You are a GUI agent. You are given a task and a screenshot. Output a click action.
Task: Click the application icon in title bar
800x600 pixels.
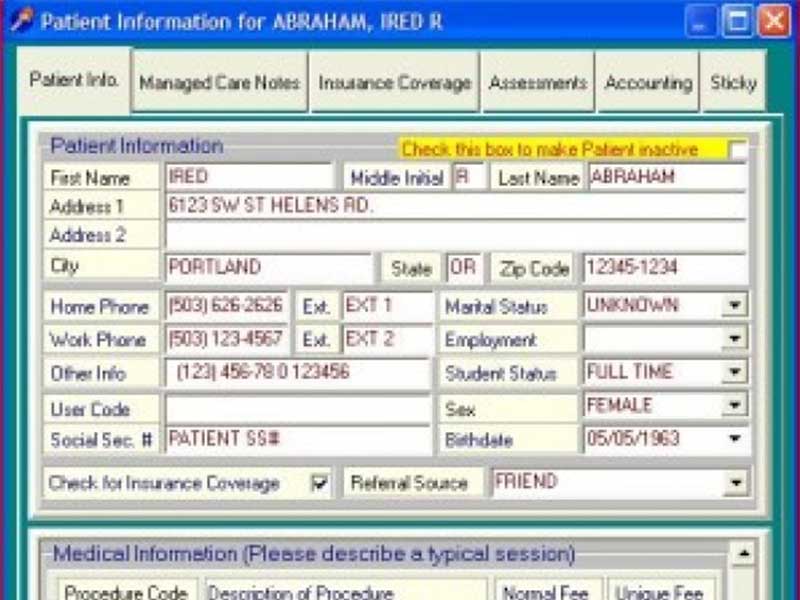tap(22, 20)
